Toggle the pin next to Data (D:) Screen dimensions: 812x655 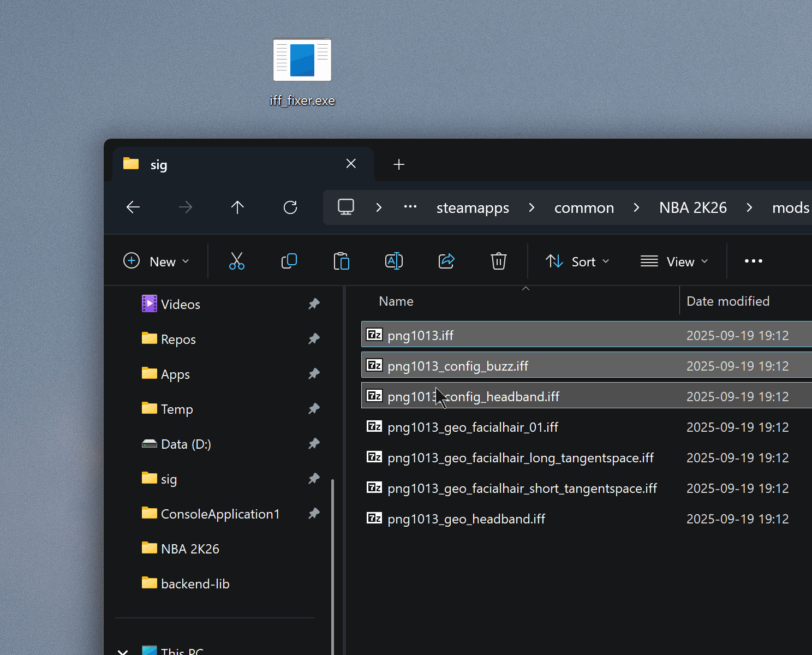click(314, 444)
